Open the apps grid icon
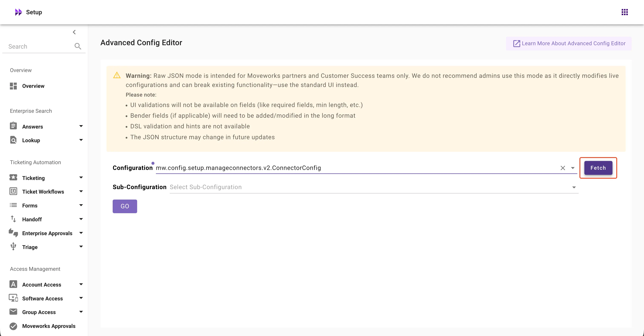The image size is (644, 336). [x=624, y=12]
